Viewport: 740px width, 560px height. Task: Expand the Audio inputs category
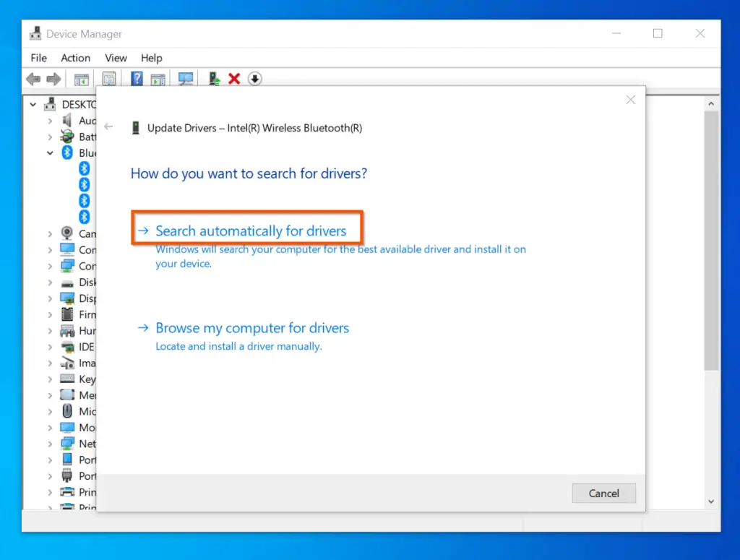50,121
